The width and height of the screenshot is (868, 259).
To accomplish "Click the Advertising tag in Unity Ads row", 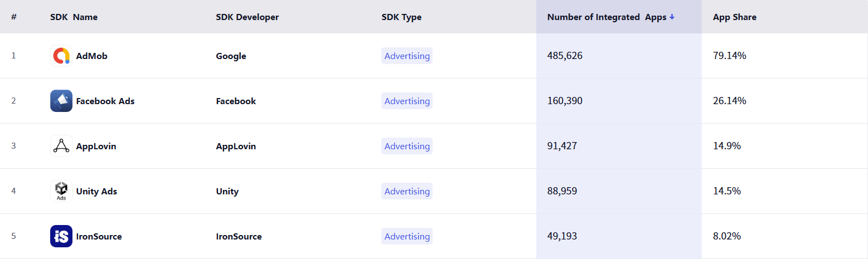I will tap(407, 191).
